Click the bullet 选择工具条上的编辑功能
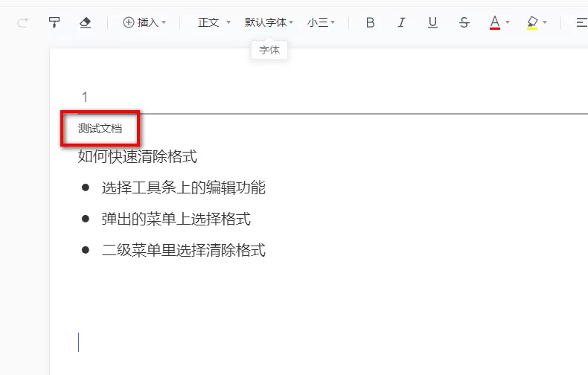The width and height of the screenshot is (588, 375). coord(183,187)
